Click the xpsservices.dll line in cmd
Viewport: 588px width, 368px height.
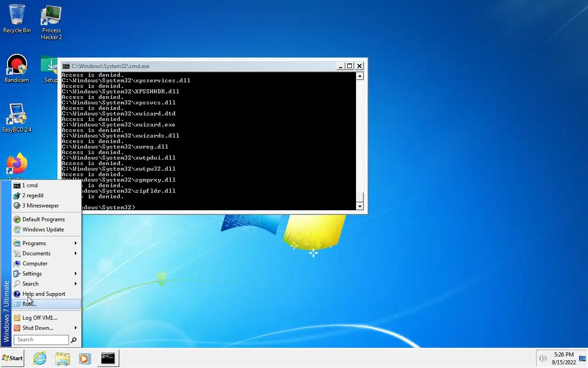pyautogui.click(x=126, y=80)
